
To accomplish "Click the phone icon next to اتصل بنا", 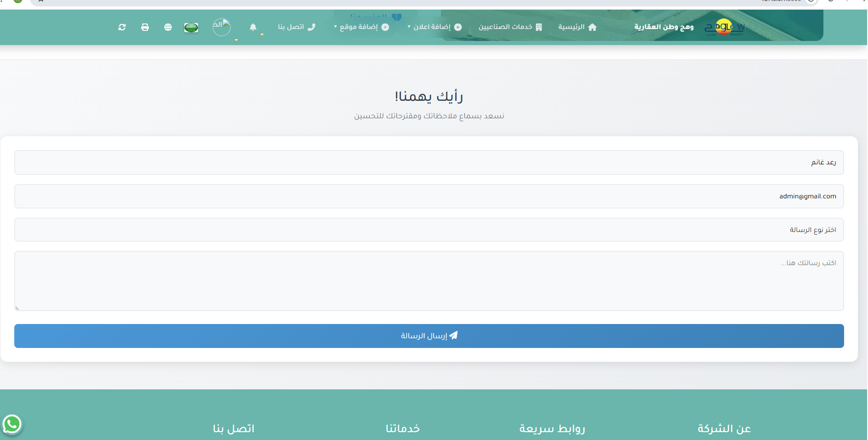I will click(x=310, y=27).
